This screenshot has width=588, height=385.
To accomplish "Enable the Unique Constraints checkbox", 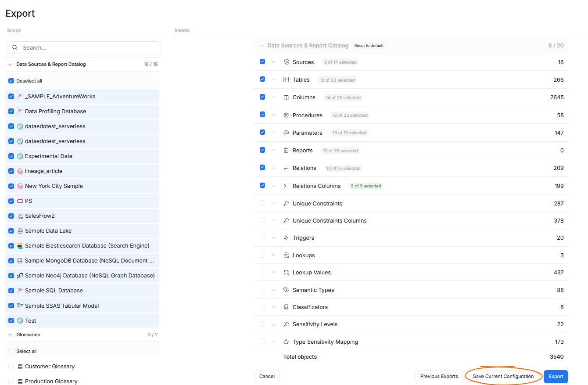I will point(262,203).
